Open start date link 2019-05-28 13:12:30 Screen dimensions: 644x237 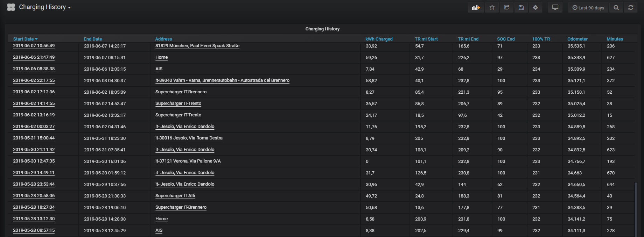coord(34,219)
